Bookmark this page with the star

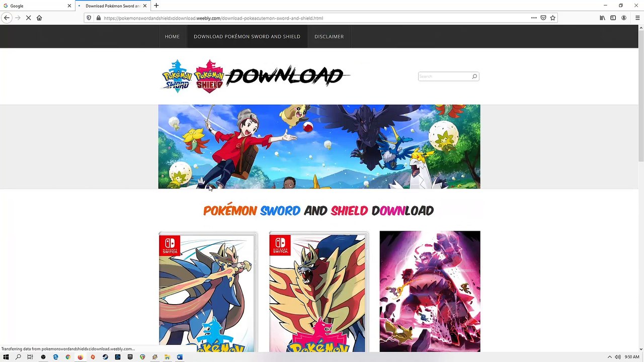[552, 18]
